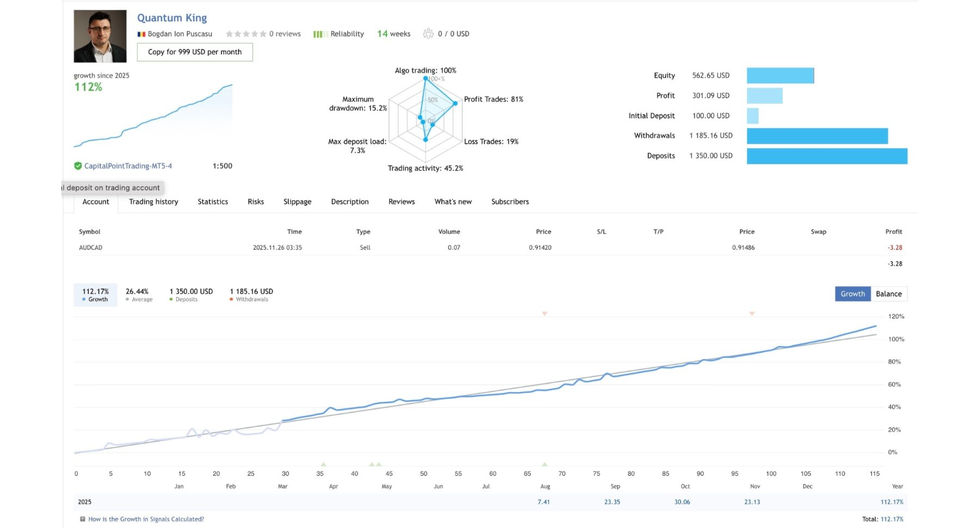This screenshot has height=528, width=979.
Task: Click the red withdrawal marker near November
Action: (752, 314)
